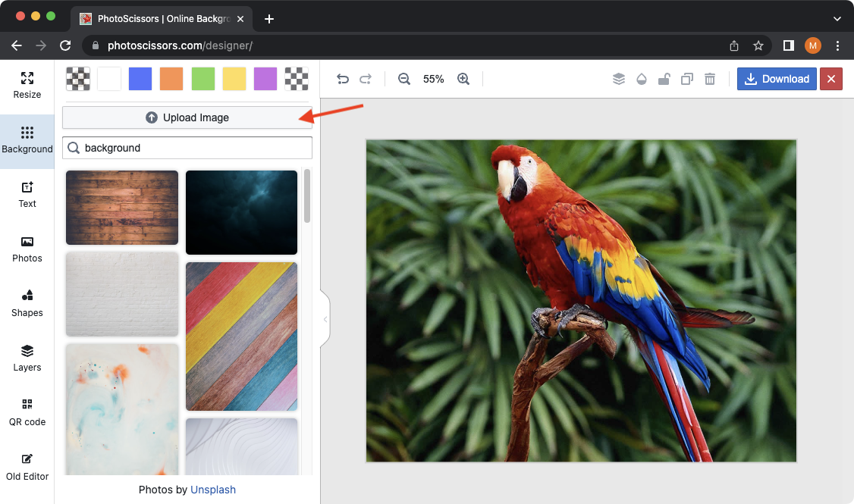
Task: Open the Shapes panel
Action: coord(27,304)
